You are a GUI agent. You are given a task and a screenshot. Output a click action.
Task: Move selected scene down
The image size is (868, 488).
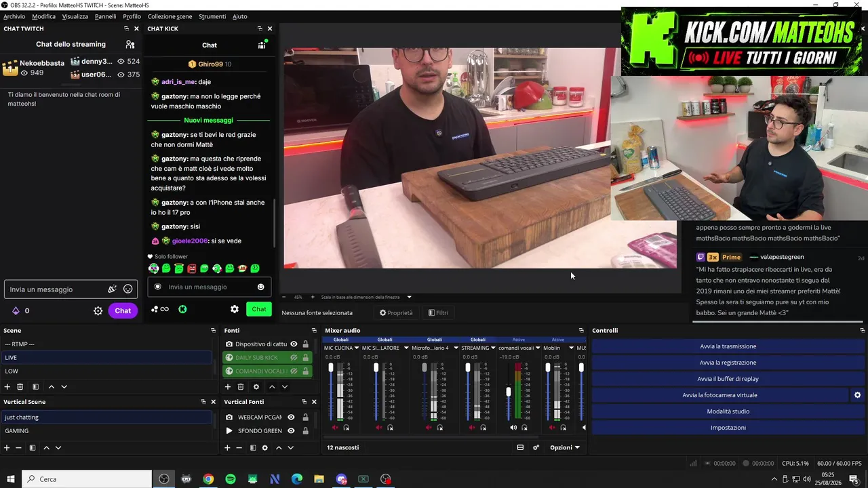64,386
